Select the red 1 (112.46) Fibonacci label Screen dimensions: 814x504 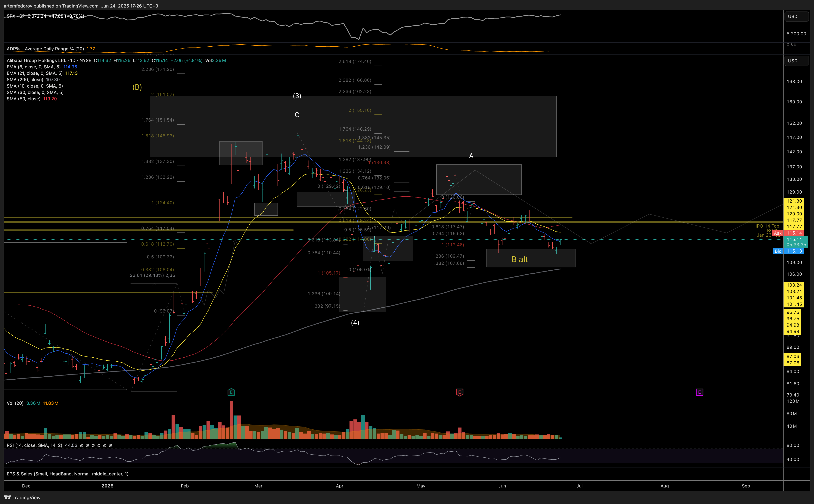point(453,245)
